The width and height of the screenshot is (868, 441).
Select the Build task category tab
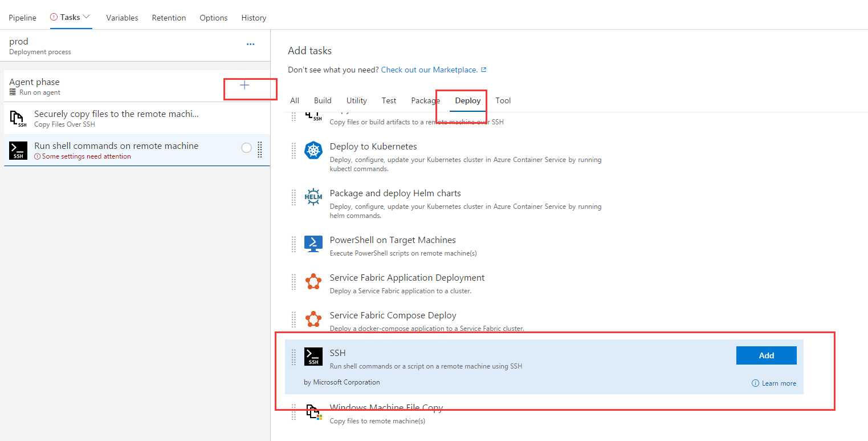(x=323, y=100)
